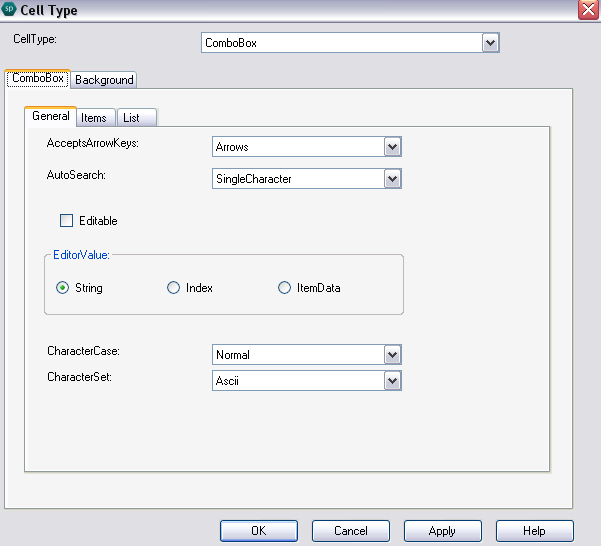Select the Index radio button
Screen dimensions: 601x546
coord(173,287)
